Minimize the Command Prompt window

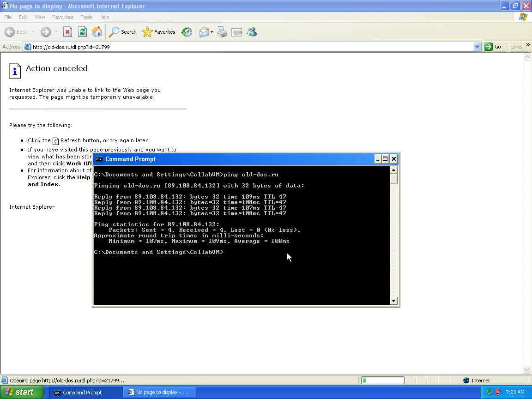(378, 159)
